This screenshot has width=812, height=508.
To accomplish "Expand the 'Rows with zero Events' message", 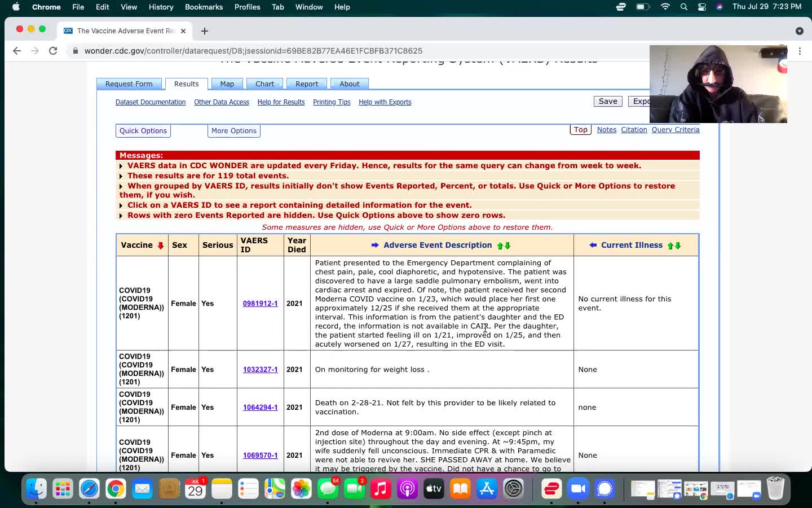I will (x=121, y=216).
